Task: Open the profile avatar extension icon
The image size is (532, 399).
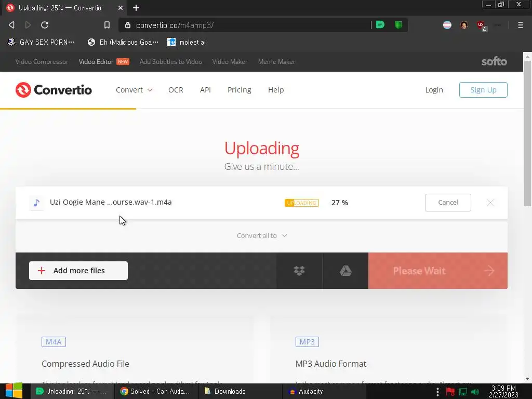Action: (x=464, y=25)
